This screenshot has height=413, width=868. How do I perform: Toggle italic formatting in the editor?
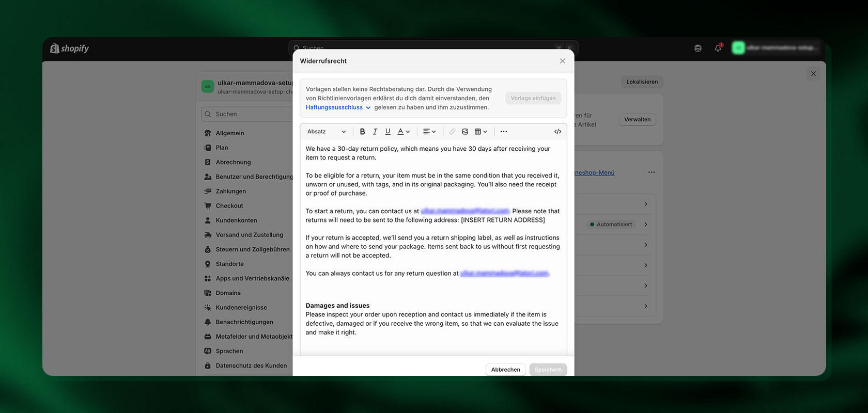pyautogui.click(x=375, y=132)
